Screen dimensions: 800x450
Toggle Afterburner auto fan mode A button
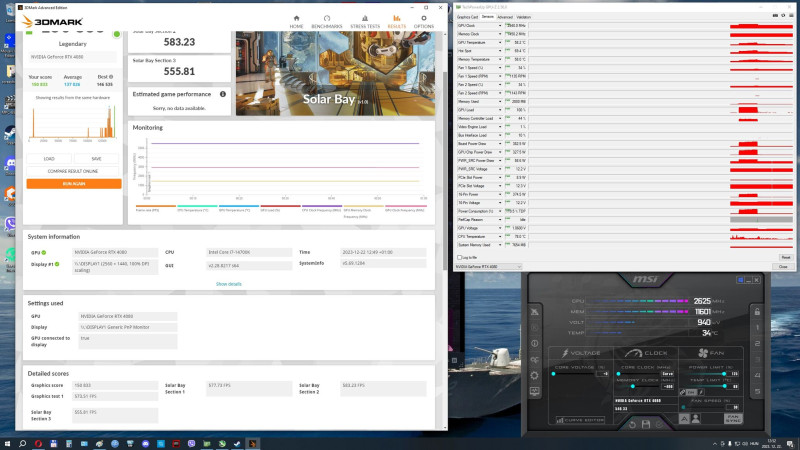pos(684,418)
